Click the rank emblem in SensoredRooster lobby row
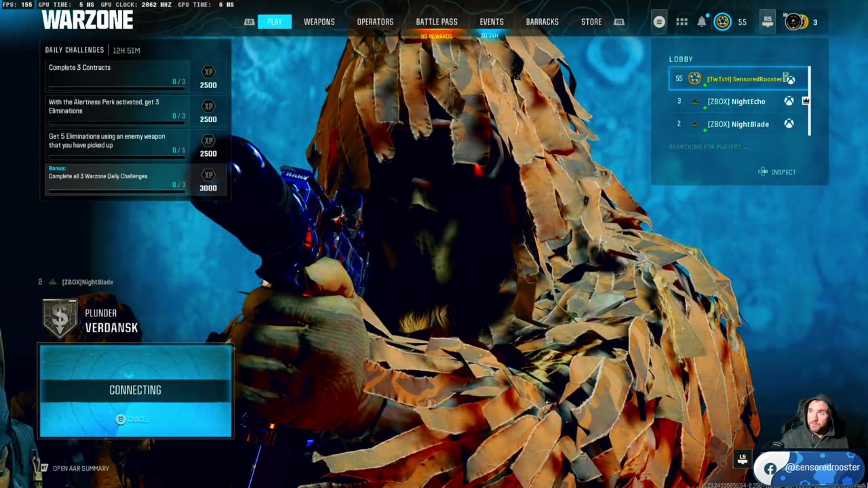 694,79
